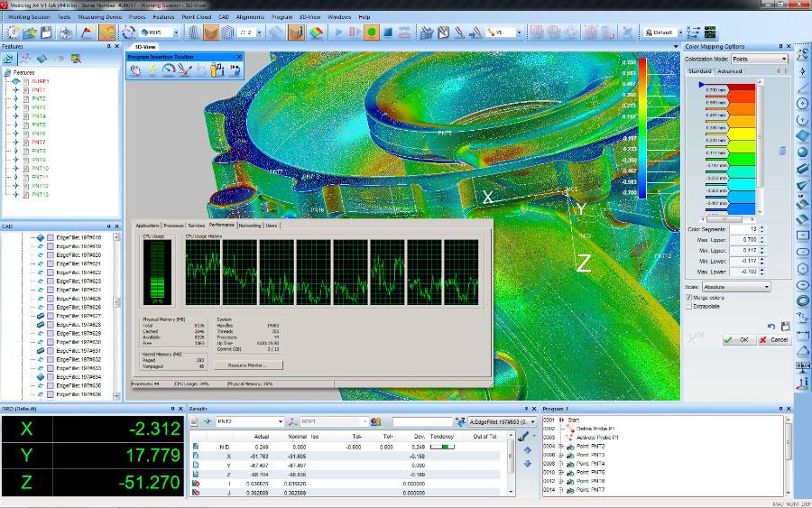Toggle checkbox for first EdgeFillet CAD entry

pyautogui.click(x=51, y=237)
